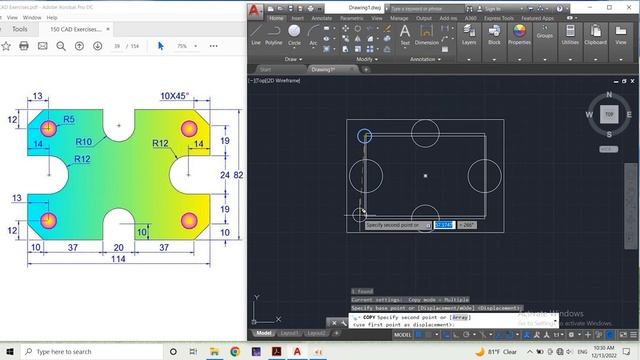Click the Copy tool in Modify panel
The width and height of the screenshot is (640, 360).
[345, 39]
